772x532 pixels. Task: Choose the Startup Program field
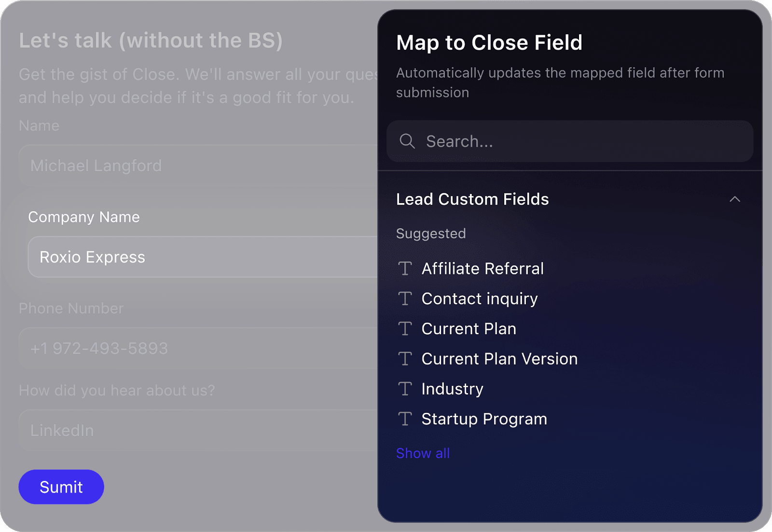[x=484, y=419]
